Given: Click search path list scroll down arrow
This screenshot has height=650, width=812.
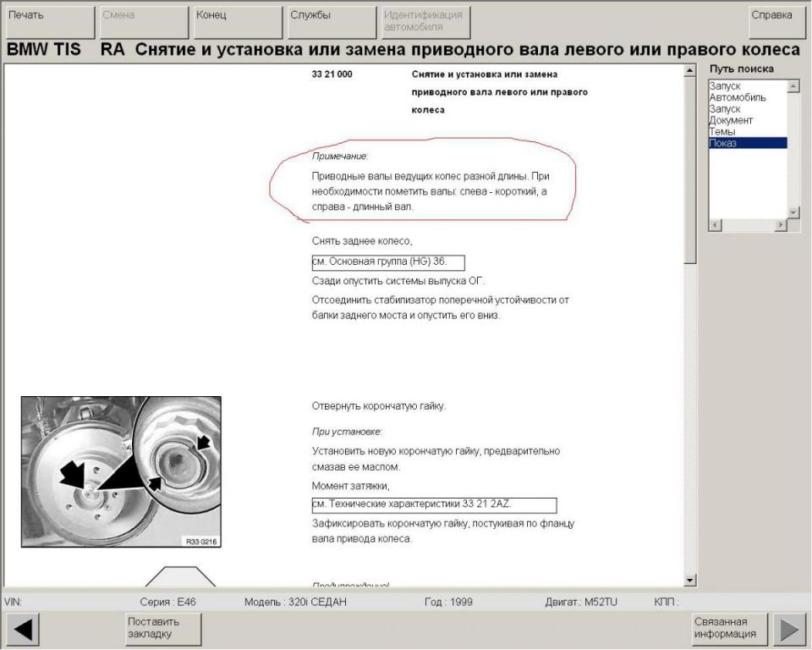Looking at the screenshot, I should point(793,212).
